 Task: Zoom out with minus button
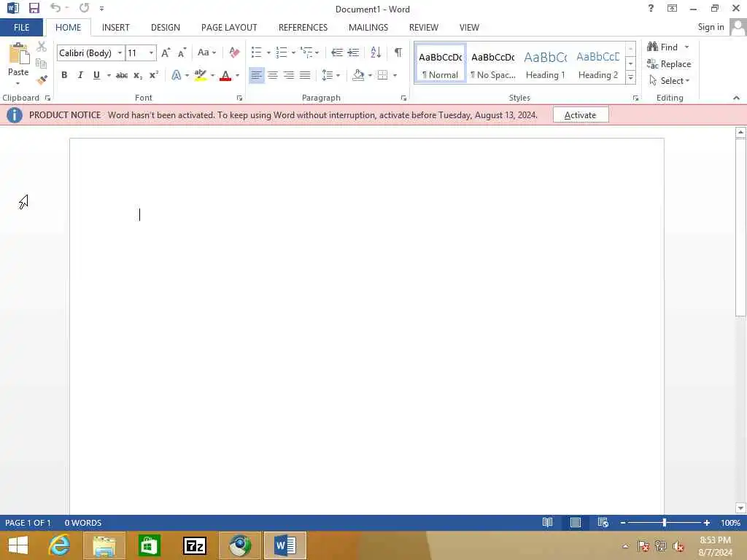tap(623, 523)
